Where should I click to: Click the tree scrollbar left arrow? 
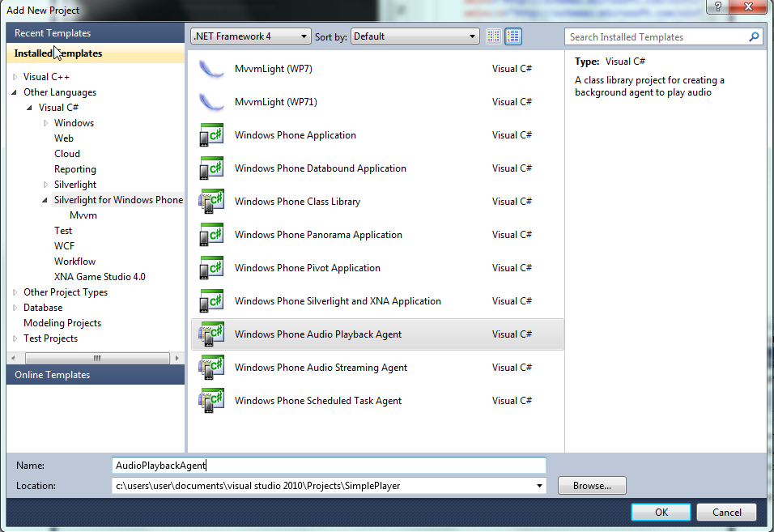pos(13,358)
